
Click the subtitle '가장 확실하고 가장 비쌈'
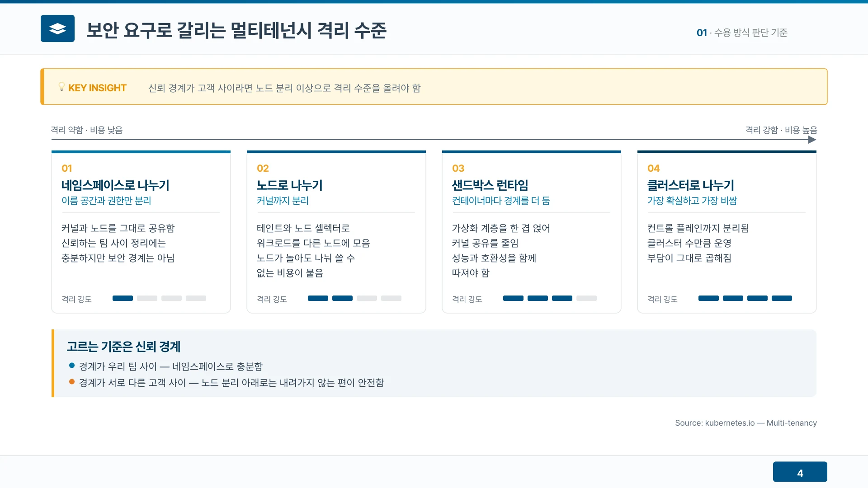click(x=692, y=200)
